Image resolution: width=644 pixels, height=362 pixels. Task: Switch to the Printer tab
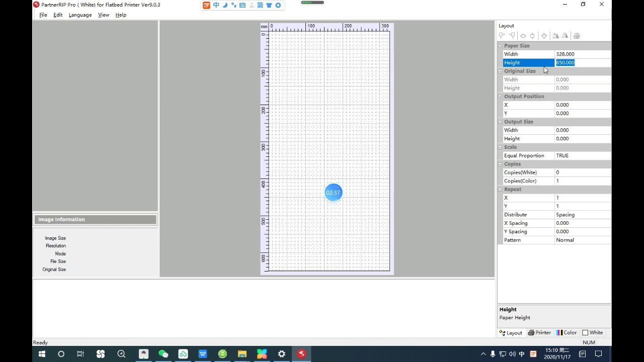[x=539, y=333]
